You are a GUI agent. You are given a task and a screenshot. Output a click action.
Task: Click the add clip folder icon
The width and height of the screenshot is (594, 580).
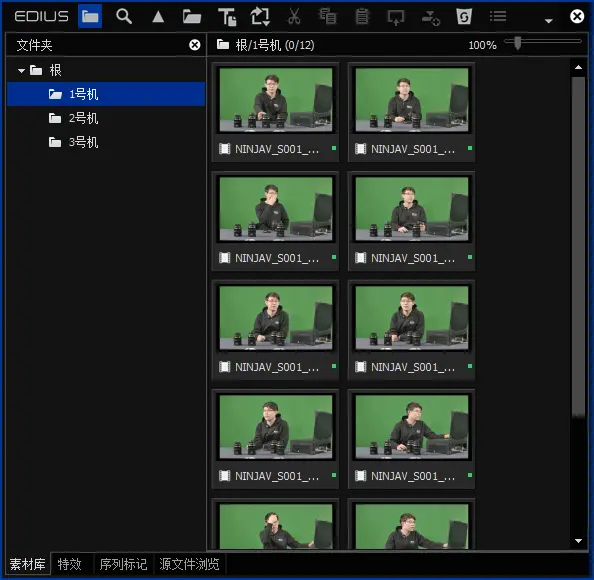click(x=192, y=17)
